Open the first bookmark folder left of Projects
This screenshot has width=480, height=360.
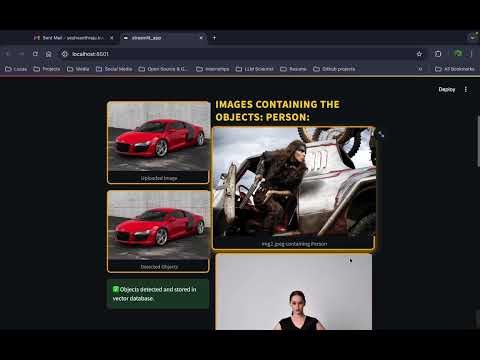(16, 69)
